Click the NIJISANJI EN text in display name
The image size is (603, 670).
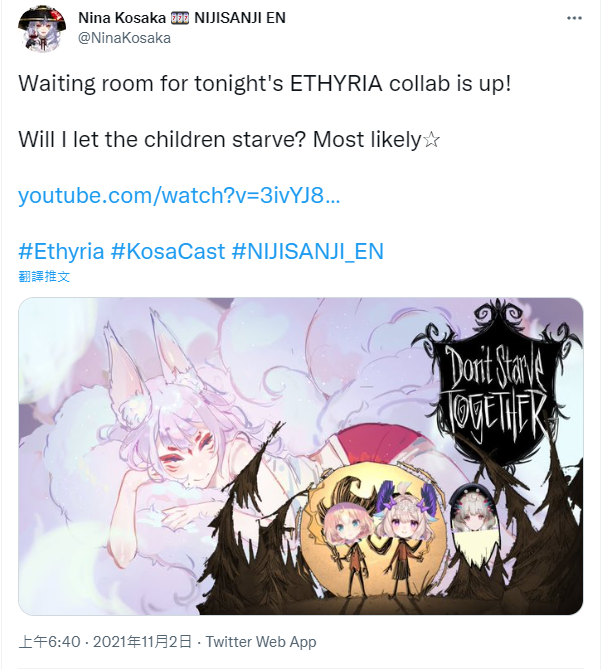click(x=240, y=18)
